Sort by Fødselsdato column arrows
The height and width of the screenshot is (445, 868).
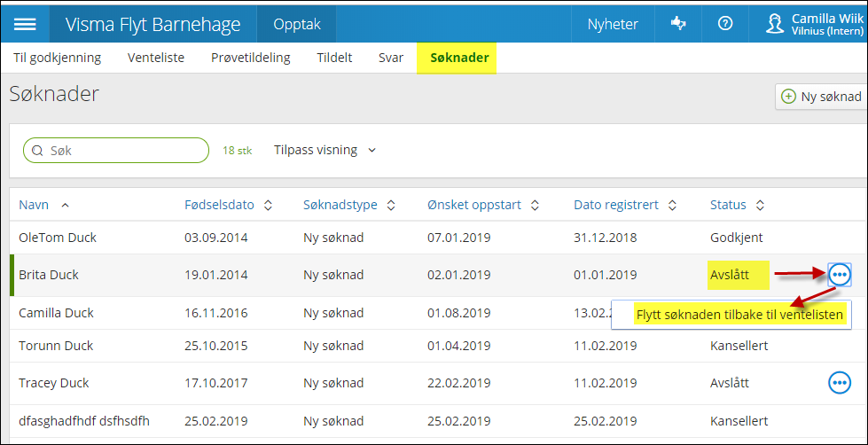tap(268, 206)
